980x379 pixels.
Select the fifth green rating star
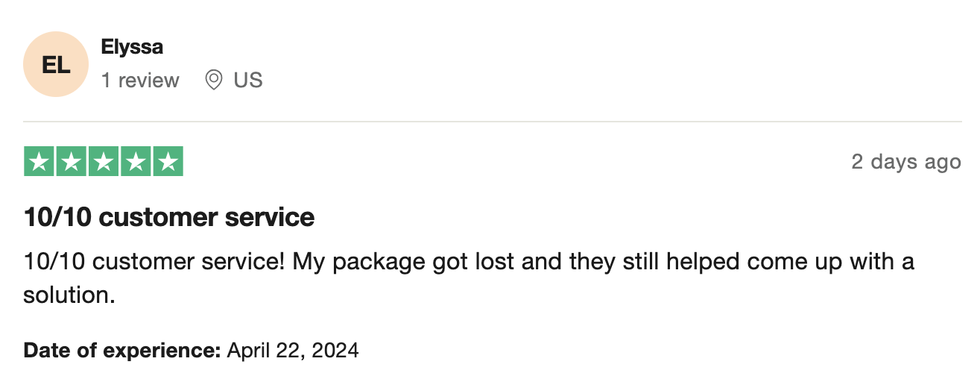point(168,162)
